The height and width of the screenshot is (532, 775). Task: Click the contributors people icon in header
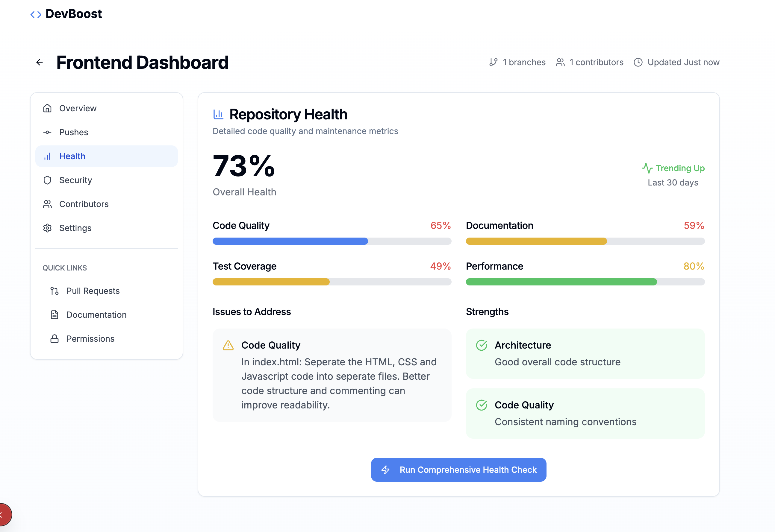[560, 62]
